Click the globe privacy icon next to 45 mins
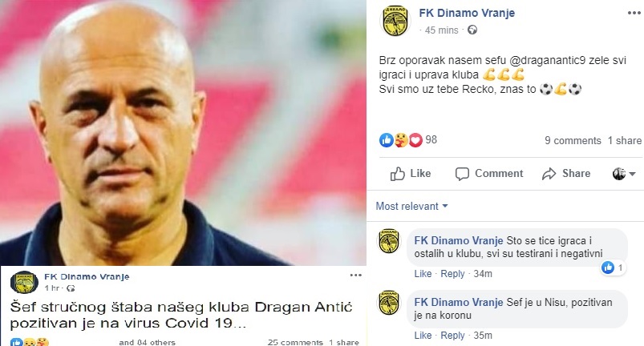This screenshot has width=644, height=346. tap(472, 30)
